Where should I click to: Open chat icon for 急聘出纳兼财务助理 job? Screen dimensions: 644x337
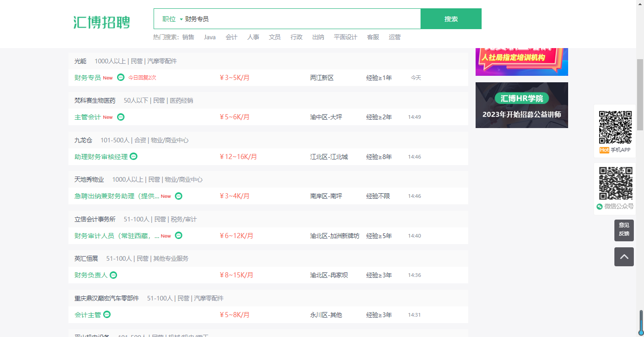tap(179, 196)
